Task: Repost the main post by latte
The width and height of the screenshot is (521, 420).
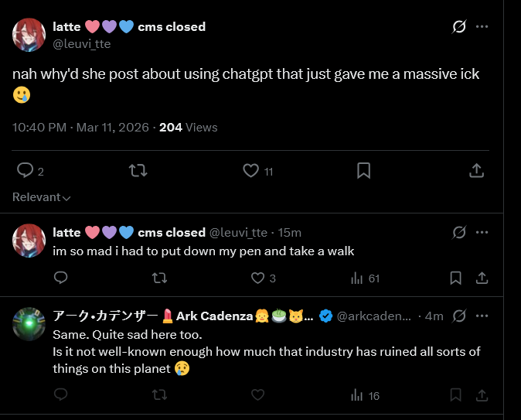Action: [138, 171]
